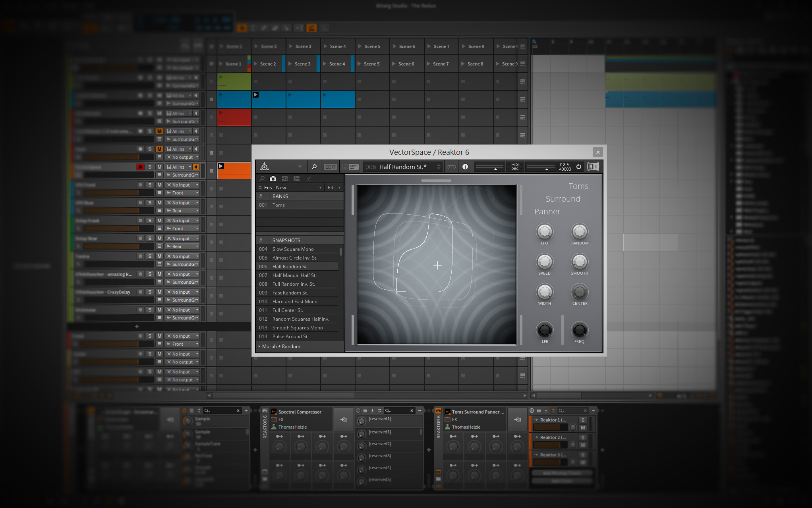Launch Scene 7 in the top scene row
Viewport: 812px width, 508px height.
pyautogui.click(x=429, y=46)
